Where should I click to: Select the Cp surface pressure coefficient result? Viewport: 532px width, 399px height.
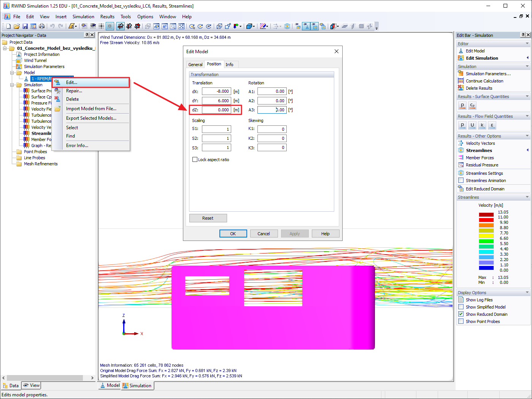472,106
